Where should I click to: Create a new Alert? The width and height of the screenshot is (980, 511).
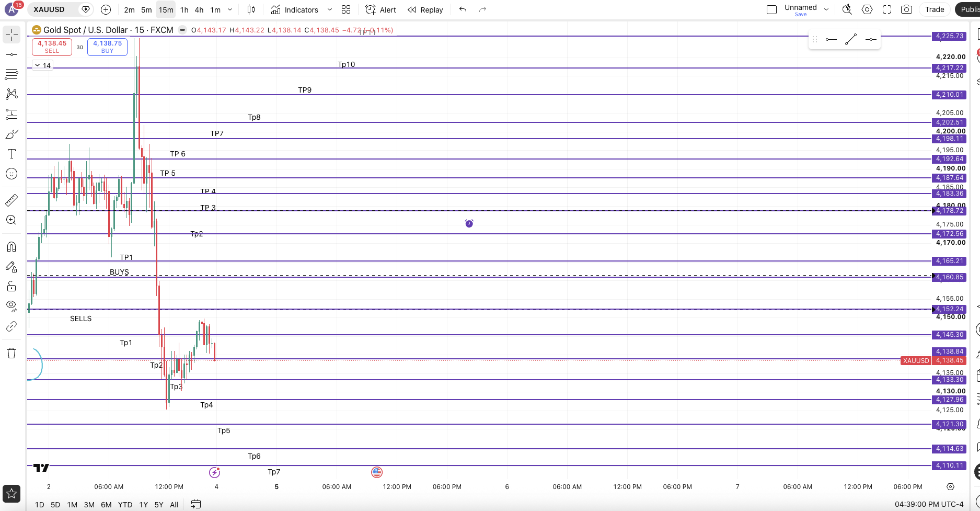[381, 10]
